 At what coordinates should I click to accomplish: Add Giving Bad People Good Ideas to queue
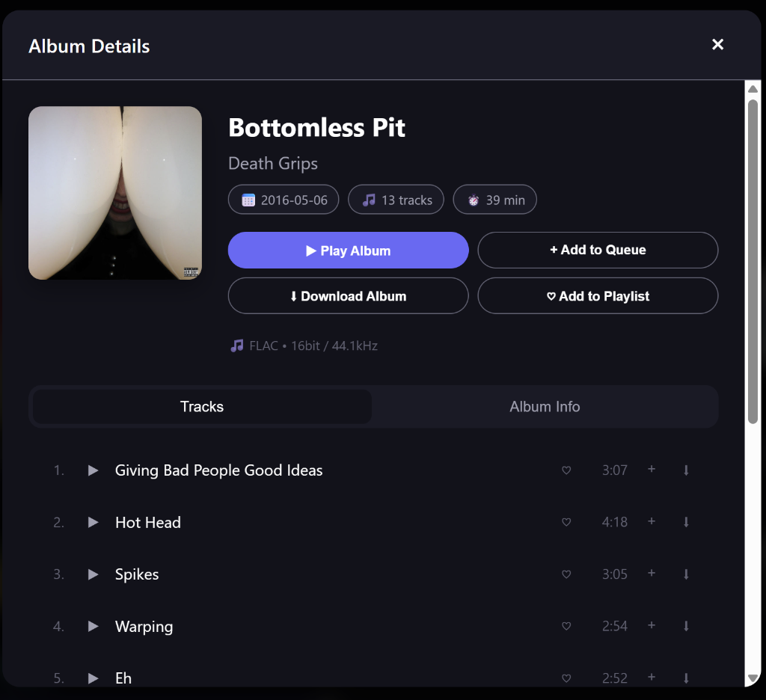tap(652, 470)
